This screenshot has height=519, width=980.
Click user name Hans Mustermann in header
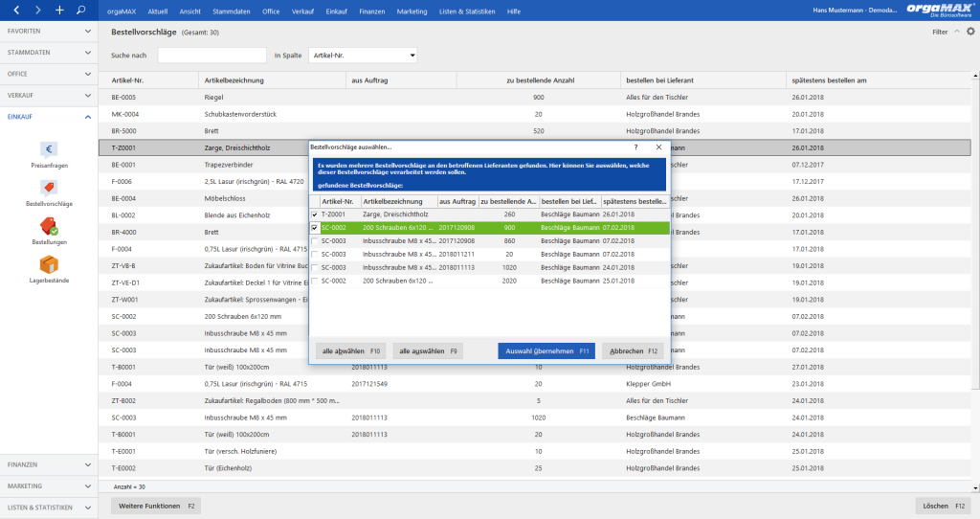(855, 10)
